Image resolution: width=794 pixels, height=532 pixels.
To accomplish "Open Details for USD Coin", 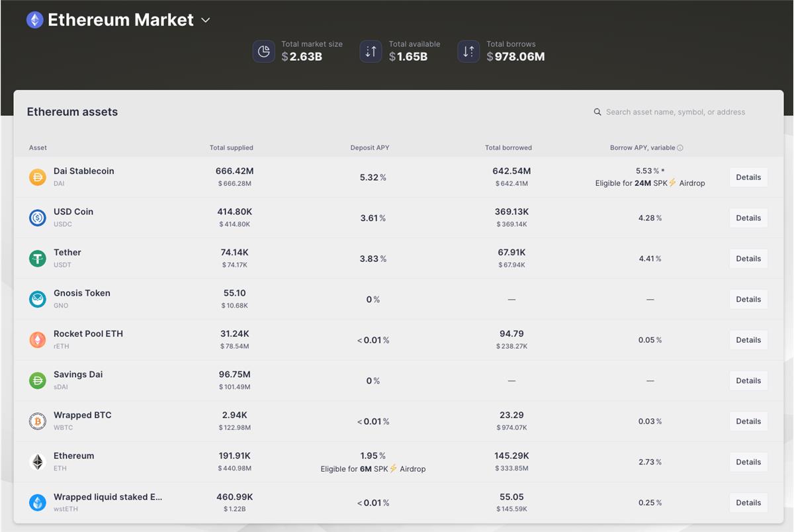I will [x=748, y=218].
